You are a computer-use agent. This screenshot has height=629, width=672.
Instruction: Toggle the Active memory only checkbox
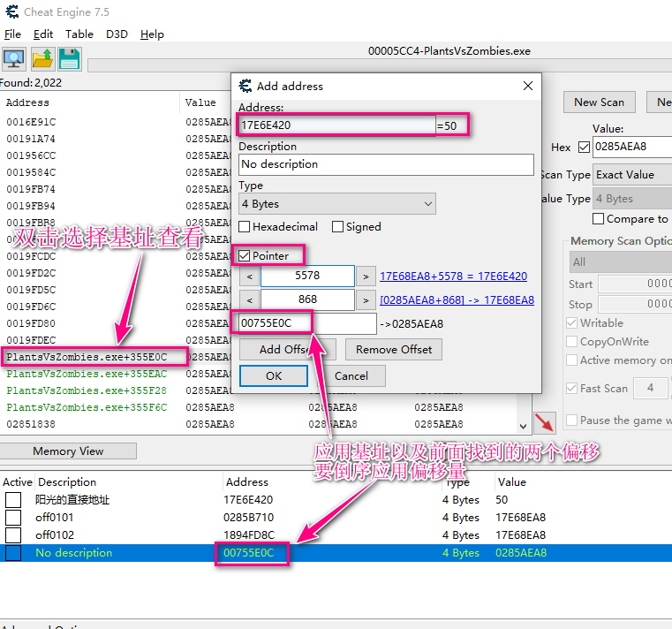tap(571, 360)
